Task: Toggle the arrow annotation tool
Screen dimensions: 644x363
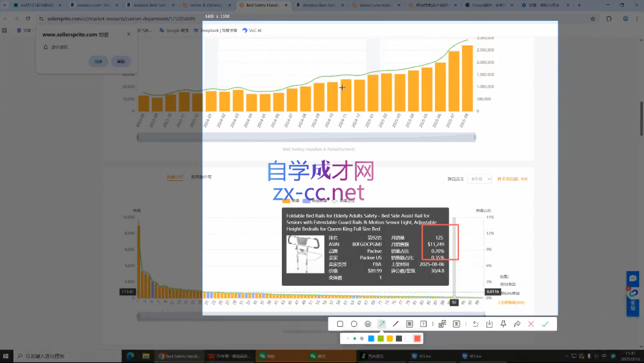Action: (x=382, y=324)
